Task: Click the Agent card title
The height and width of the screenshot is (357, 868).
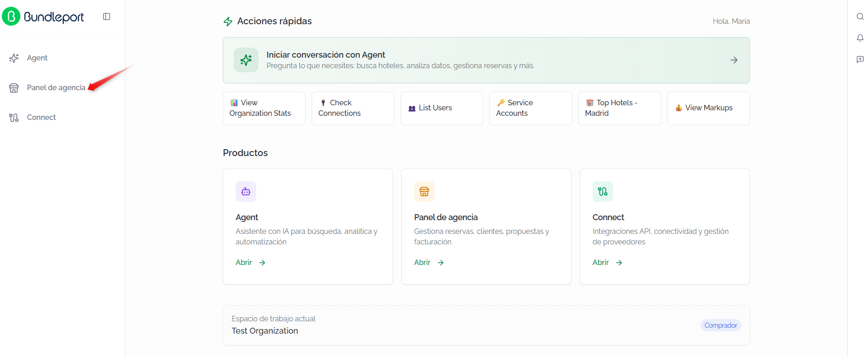Action: (x=247, y=217)
